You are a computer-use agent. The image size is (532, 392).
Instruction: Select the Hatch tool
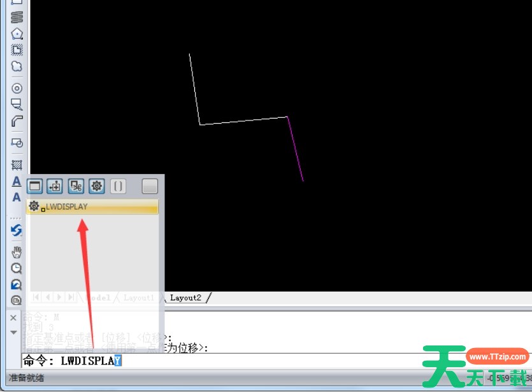(17, 165)
